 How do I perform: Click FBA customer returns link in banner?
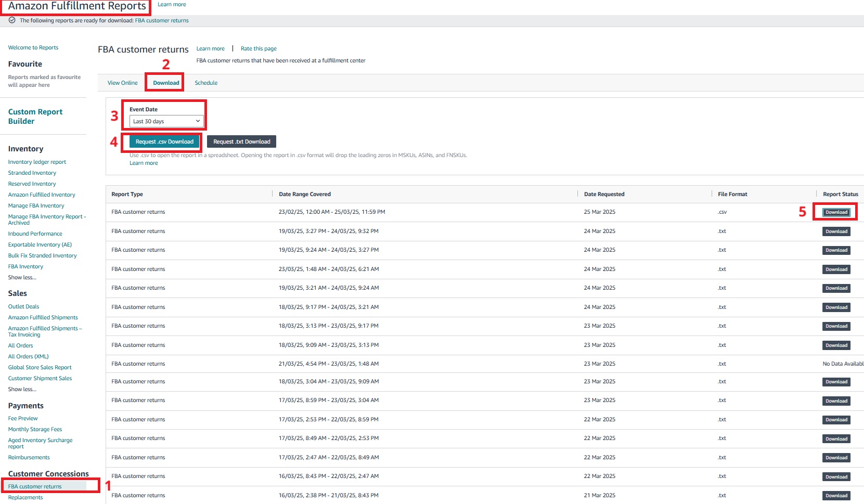tap(162, 20)
